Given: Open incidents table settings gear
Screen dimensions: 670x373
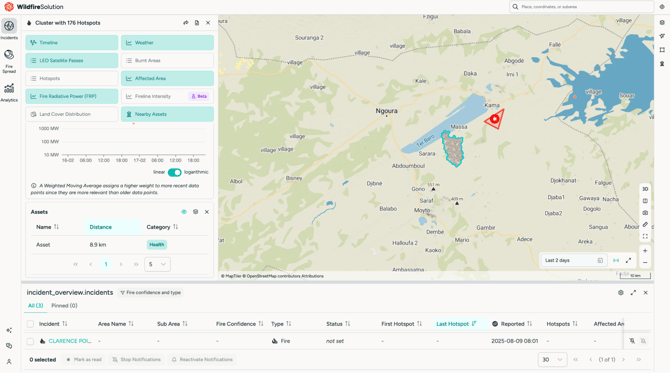Looking at the screenshot, I should tap(621, 293).
